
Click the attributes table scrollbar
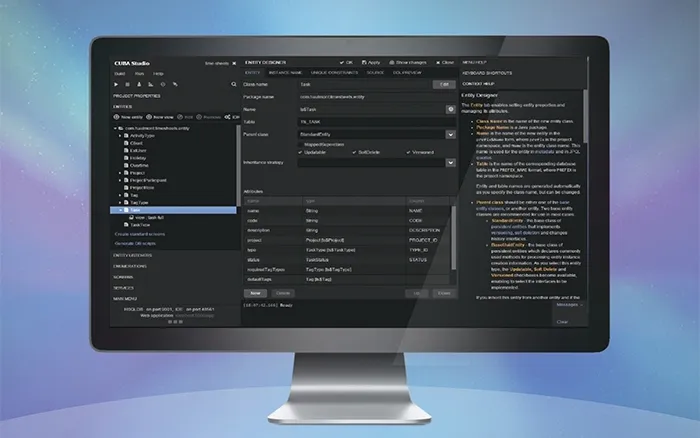click(454, 238)
